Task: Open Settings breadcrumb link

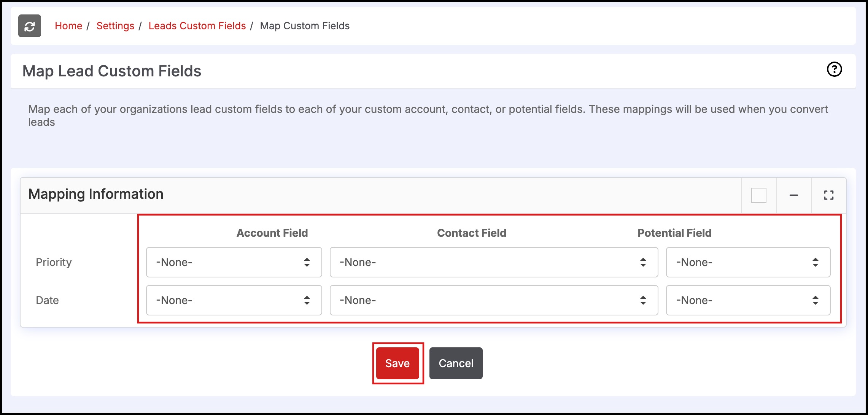Action: (x=115, y=26)
